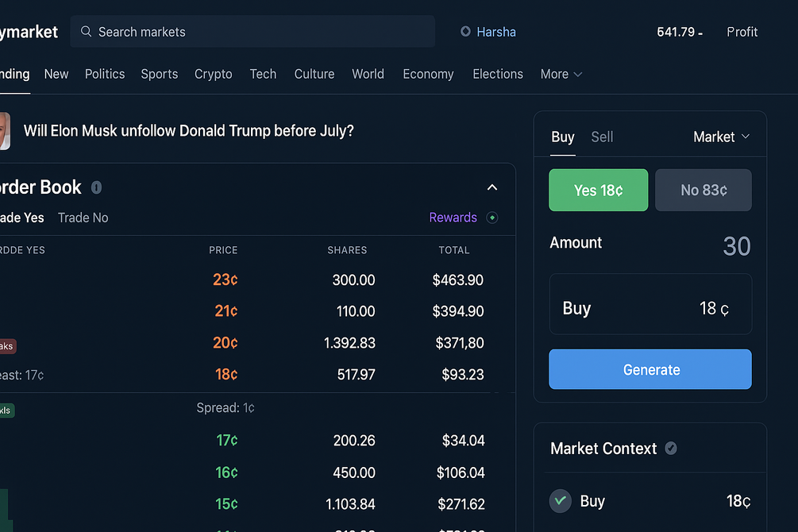Viewport: 798px width, 532px height.
Task: Click the Rewards indicator circle icon
Action: coord(492,218)
